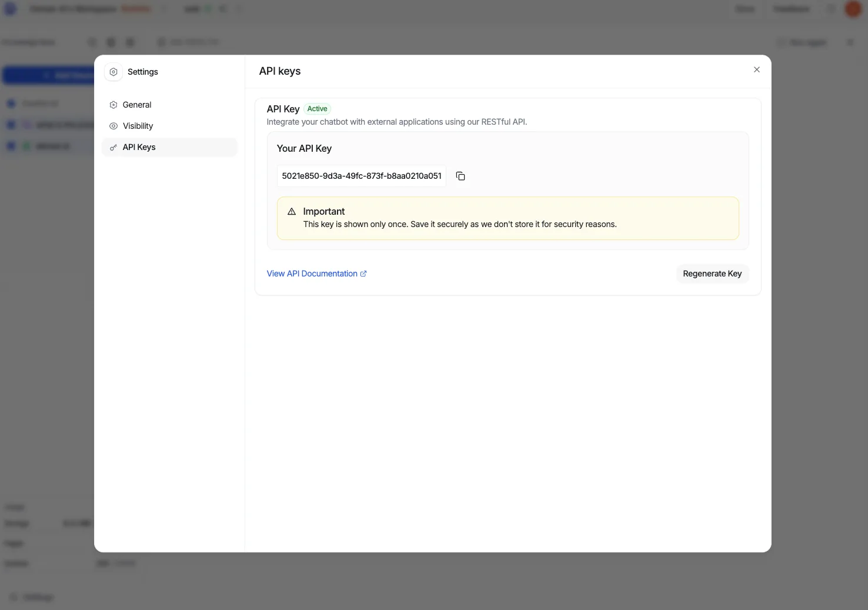The width and height of the screenshot is (868, 610).
Task: Click the Active status badge
Action: click(318, 109)
